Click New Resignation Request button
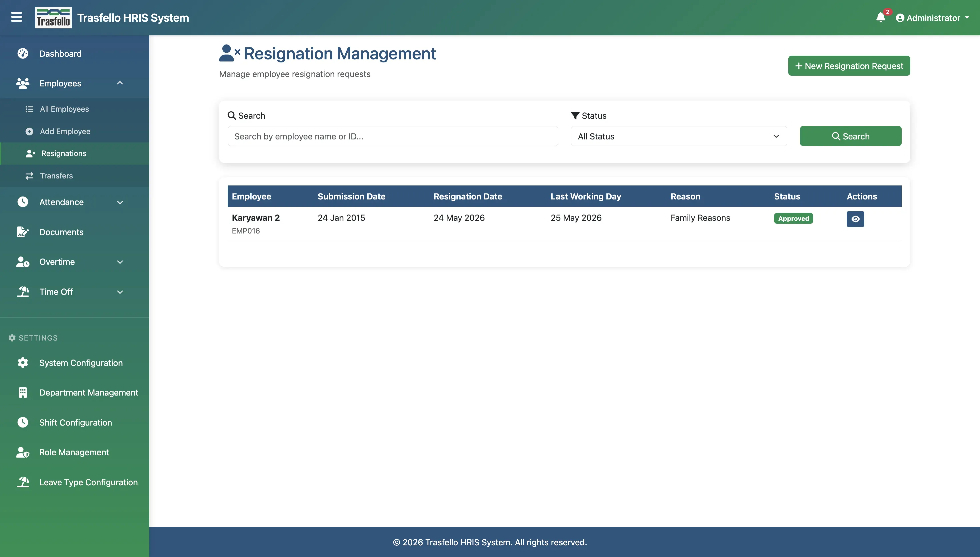This screenshot has width=980, height=557. tap(849, 66)
